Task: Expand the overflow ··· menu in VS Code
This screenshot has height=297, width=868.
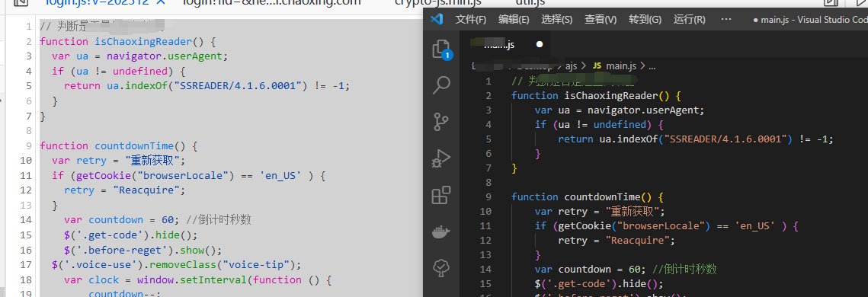Action: [x=726, y=19]
